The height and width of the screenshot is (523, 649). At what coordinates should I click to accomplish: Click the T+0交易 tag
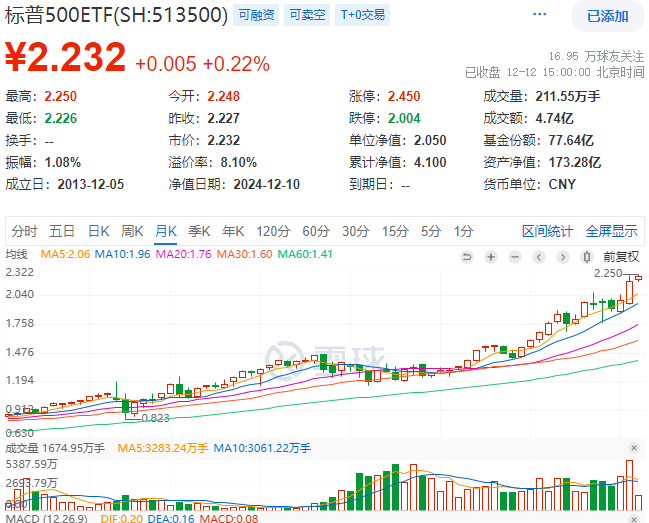click(x=363, y=15)
